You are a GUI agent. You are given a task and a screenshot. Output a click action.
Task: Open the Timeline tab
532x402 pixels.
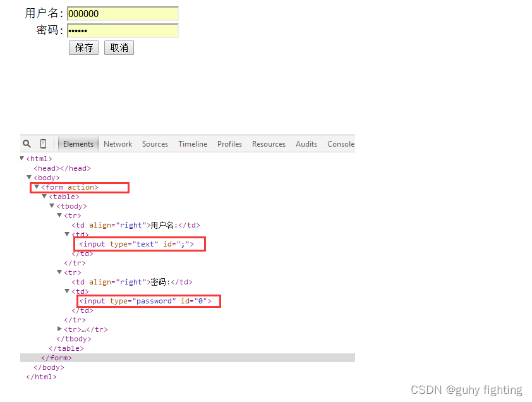point(193,144)
